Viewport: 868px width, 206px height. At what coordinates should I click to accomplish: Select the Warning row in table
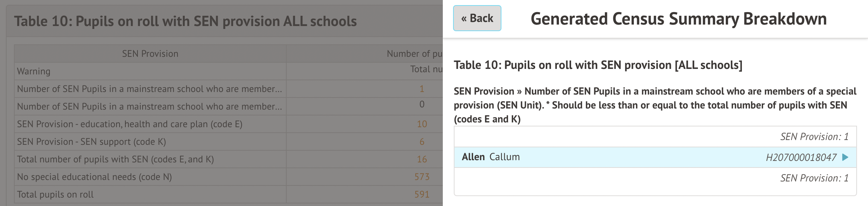pos(34,71)
